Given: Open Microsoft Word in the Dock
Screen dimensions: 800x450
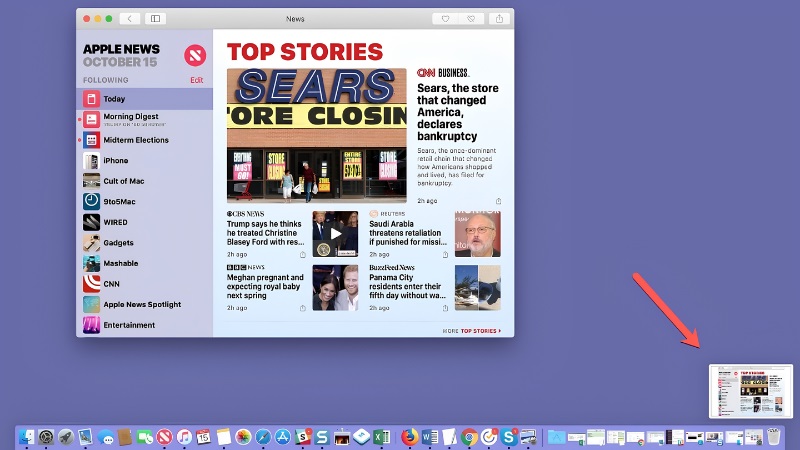Looking at the screenshot, I should coord(430,437).
